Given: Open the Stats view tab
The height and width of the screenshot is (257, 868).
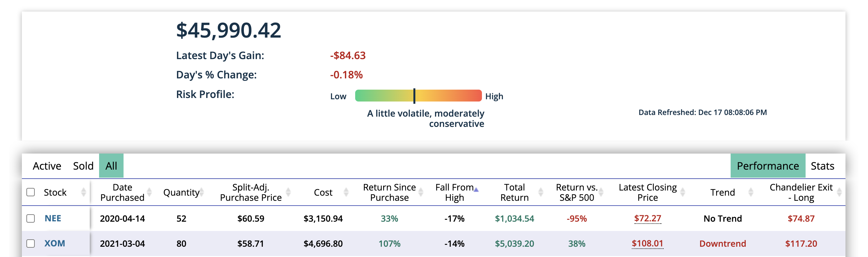Looking at the screenshot, I should pyautogui.click(x=822, y=166).
